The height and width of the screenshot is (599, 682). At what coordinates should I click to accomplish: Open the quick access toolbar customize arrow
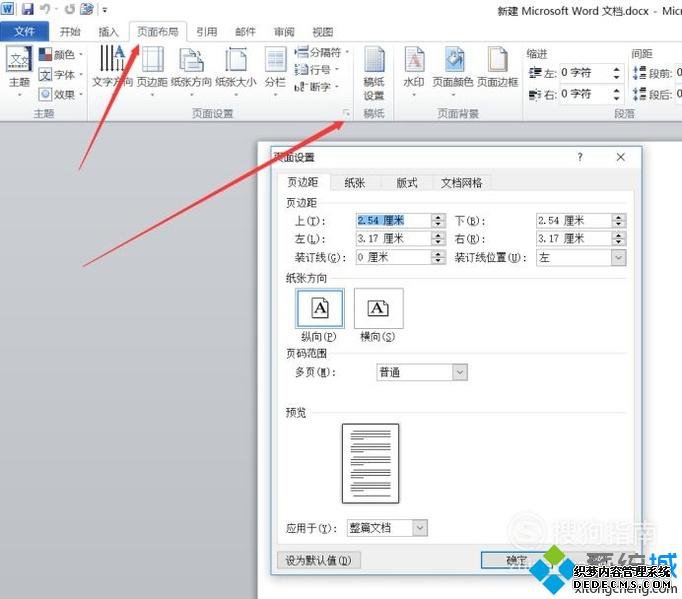point(105,10)
